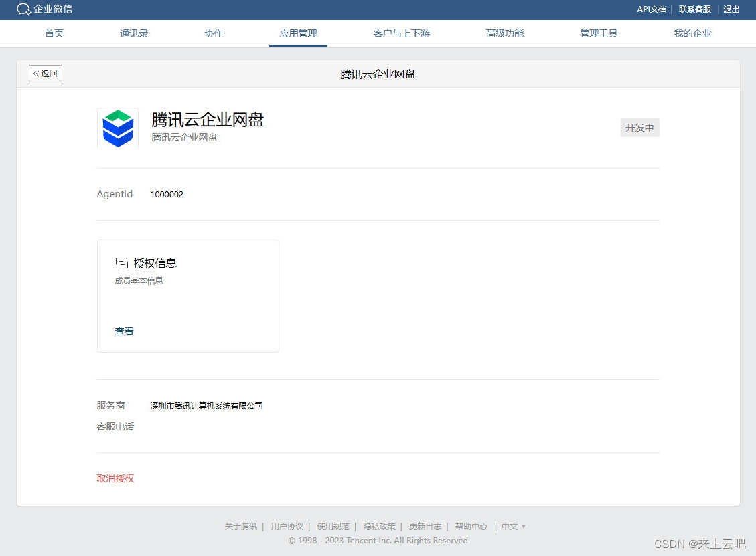This screenshot has width=756, height=556.
Task: Open the 协作 tab
Action: pyautogui.click(x=214, y=33)
